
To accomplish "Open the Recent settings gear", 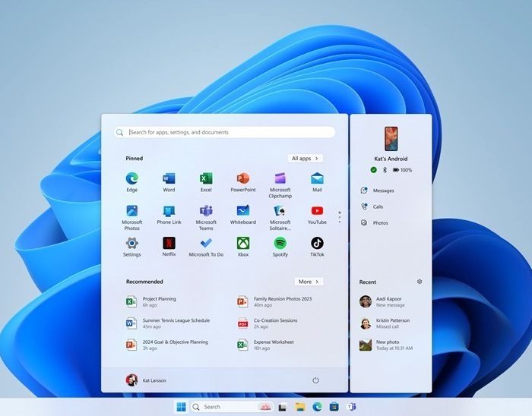I will (420, 282).
